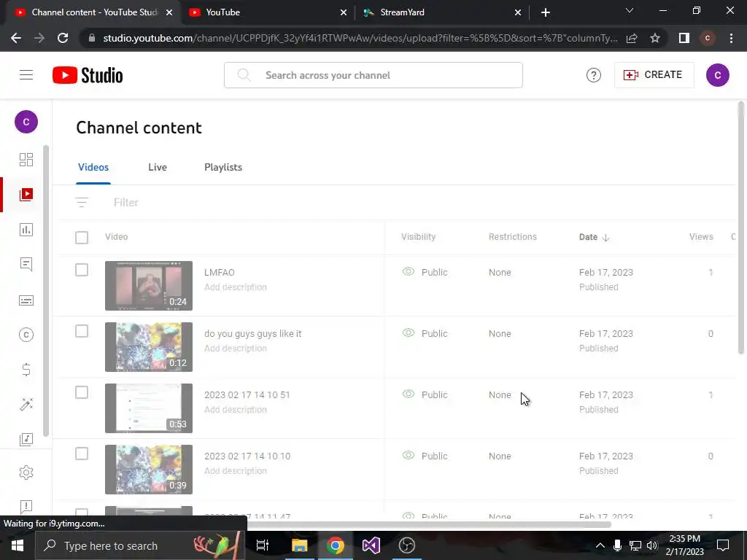
Task: Open Chrome three-dot menu
Action: 731,38
